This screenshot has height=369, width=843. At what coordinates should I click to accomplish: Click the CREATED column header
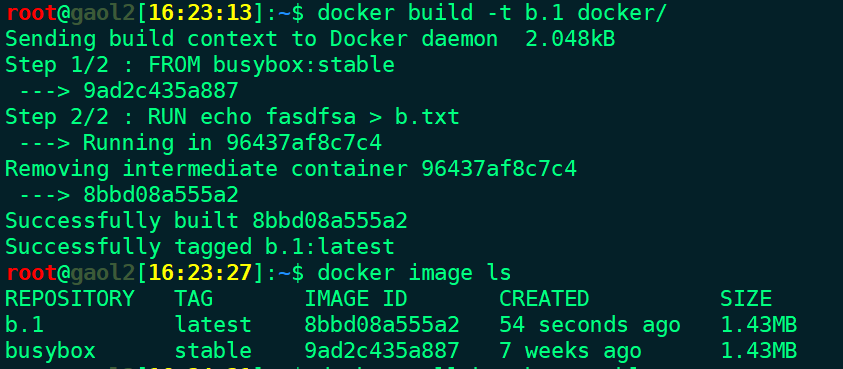click(x=544, y=299)
